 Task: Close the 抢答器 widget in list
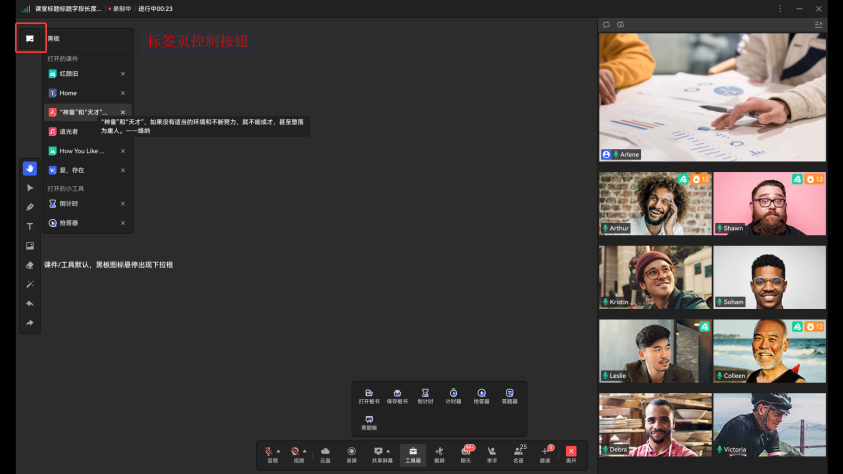[x=123, y=223]
